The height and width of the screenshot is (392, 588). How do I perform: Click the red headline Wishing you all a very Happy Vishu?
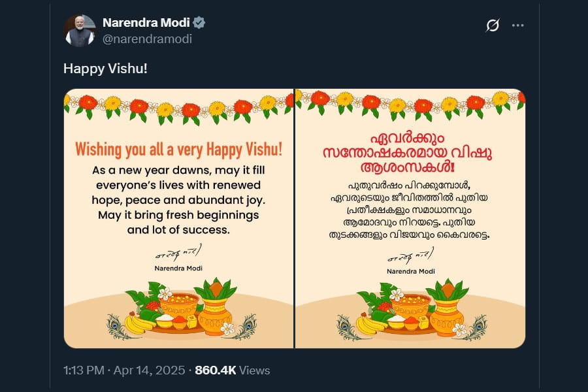coord(178,148)
